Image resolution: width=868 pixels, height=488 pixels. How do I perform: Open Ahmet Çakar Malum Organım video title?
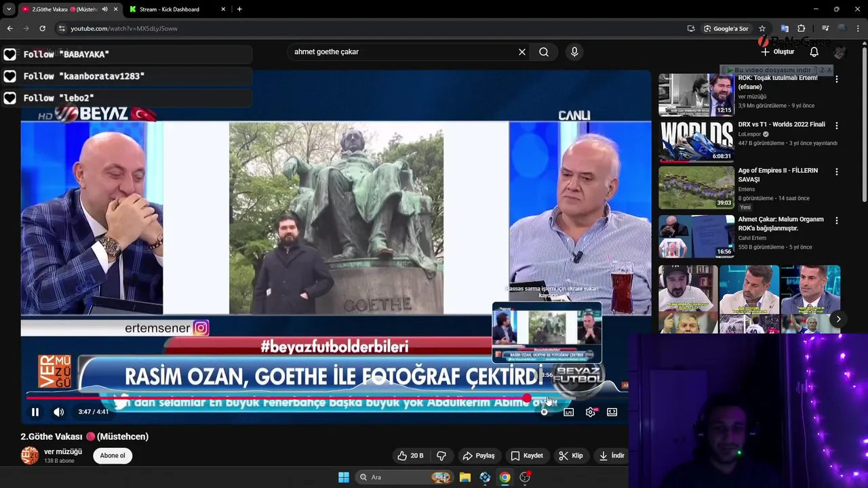point(781,224)
